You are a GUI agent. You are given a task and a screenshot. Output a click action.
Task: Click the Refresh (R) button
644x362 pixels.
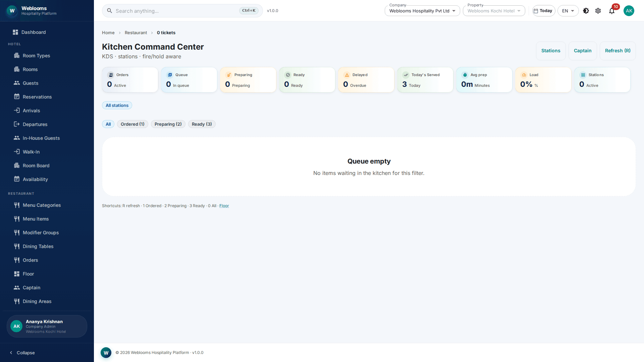(618, 51)
